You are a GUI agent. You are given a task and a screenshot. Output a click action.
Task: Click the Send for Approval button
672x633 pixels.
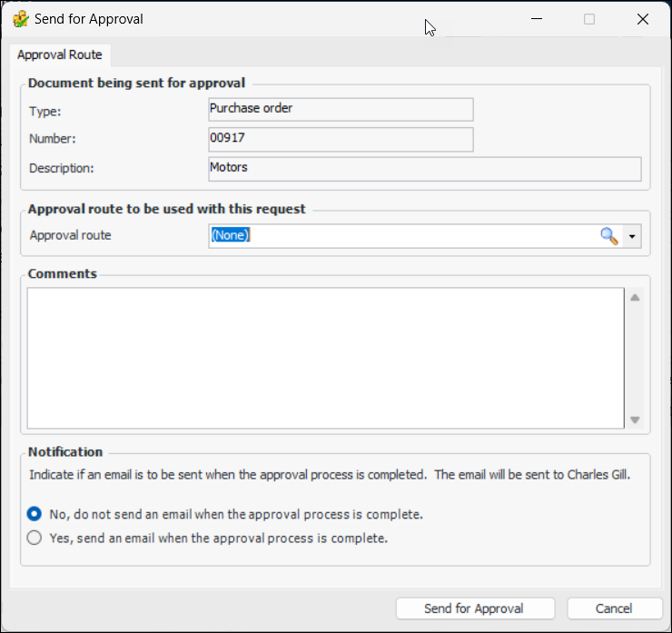(x=475, y=608)
